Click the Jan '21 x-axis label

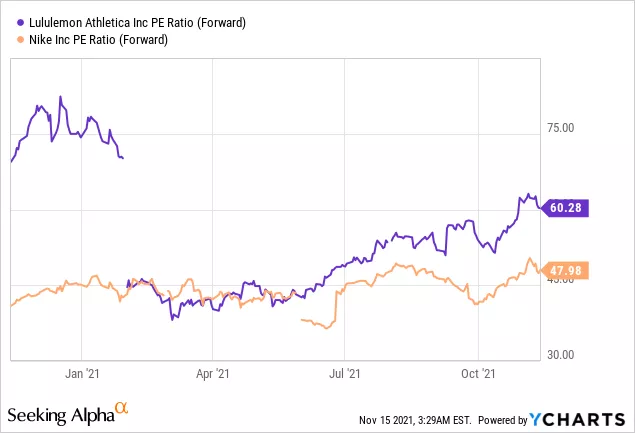79,374
